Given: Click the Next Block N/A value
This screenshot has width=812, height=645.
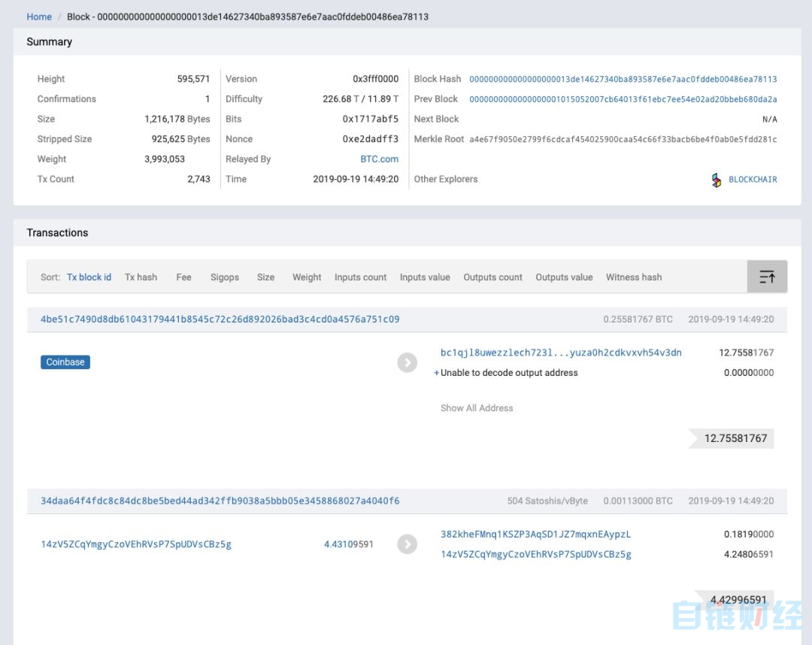Looking at the screenshot, I should coord(770,120).
